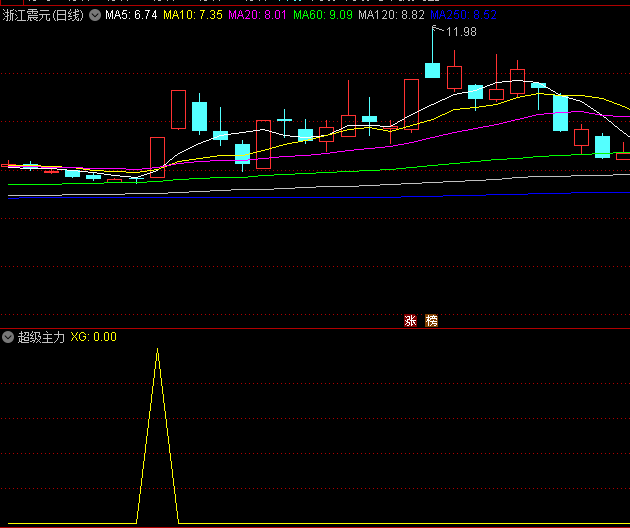Click the 11.98 high price annotation
630x528 pixels.
(461, 33)
